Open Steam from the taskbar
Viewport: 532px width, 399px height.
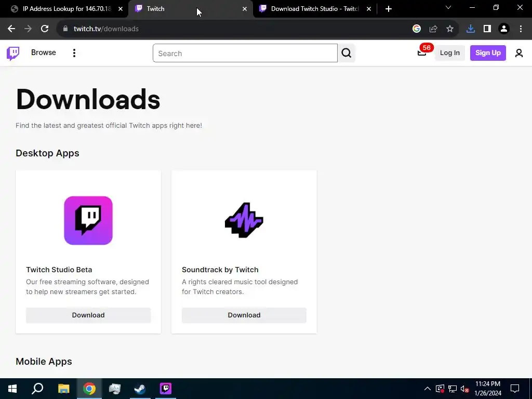pos(140,389)
